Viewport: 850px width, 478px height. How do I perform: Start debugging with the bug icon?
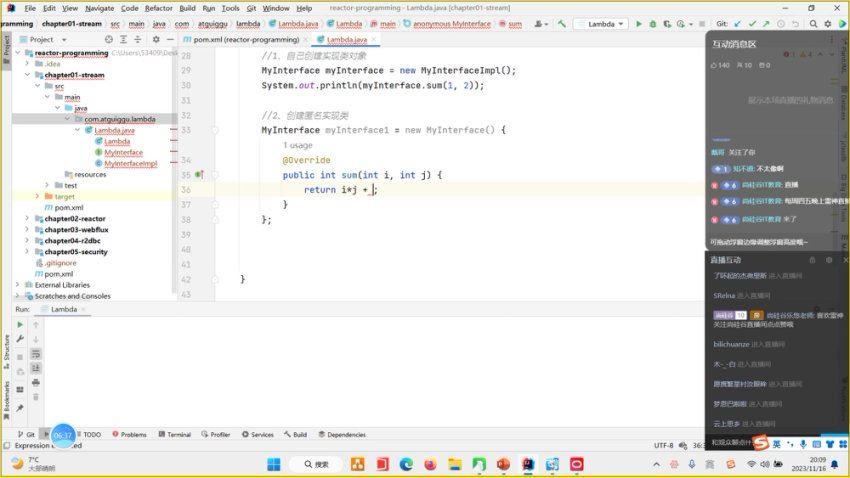click(653, 24)
